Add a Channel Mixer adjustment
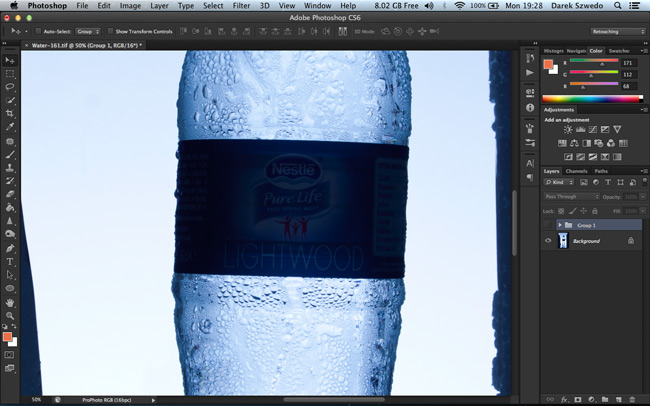Screen dimensions: 650x406 (x=611, y=143)
